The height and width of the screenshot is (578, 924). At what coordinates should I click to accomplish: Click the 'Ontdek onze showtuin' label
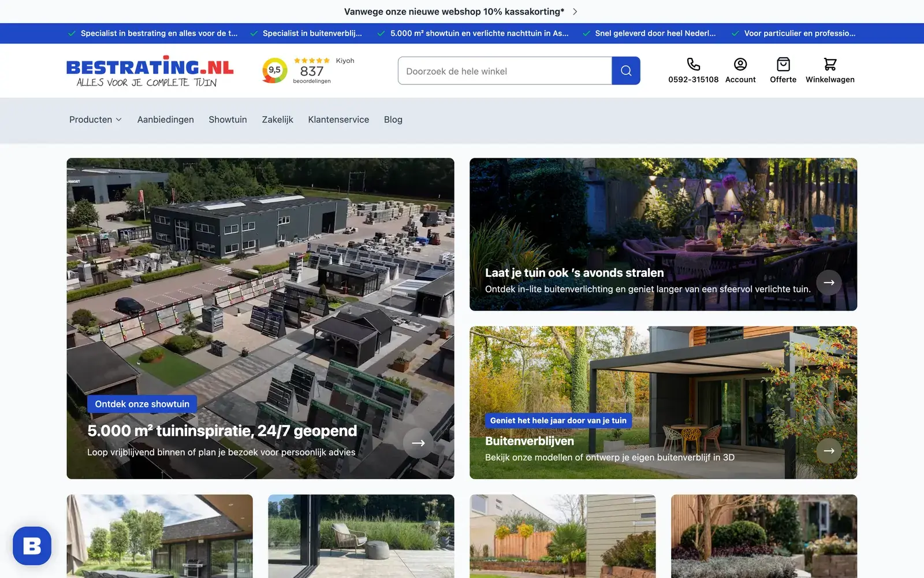[142, 404]
